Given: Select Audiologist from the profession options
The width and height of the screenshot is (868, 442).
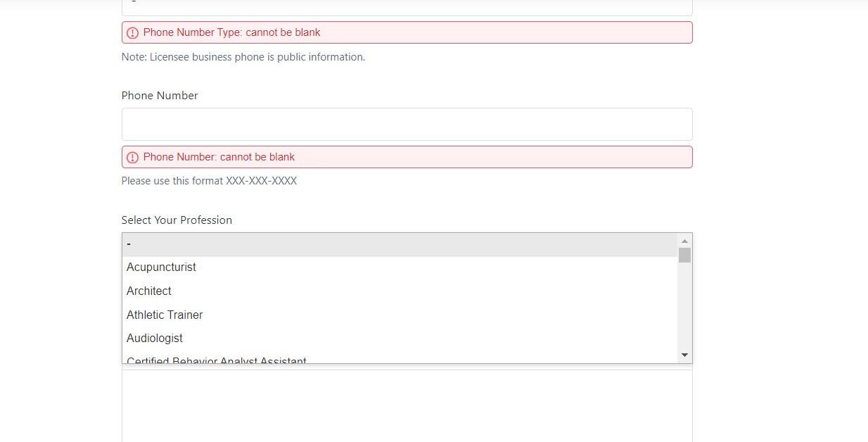Looking at the screenshot, I should point(155,339).
